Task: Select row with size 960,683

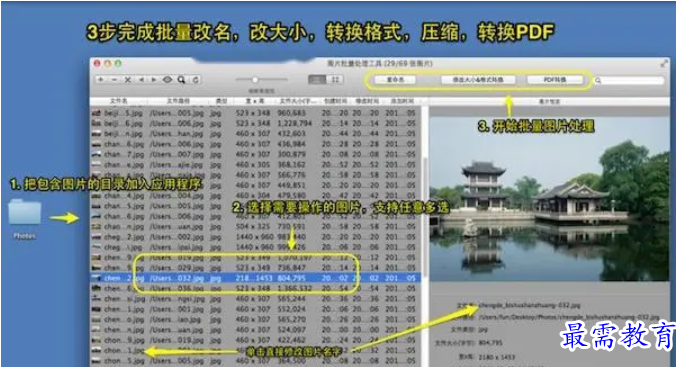Action: pyautogui.click(x=255, y=113)
